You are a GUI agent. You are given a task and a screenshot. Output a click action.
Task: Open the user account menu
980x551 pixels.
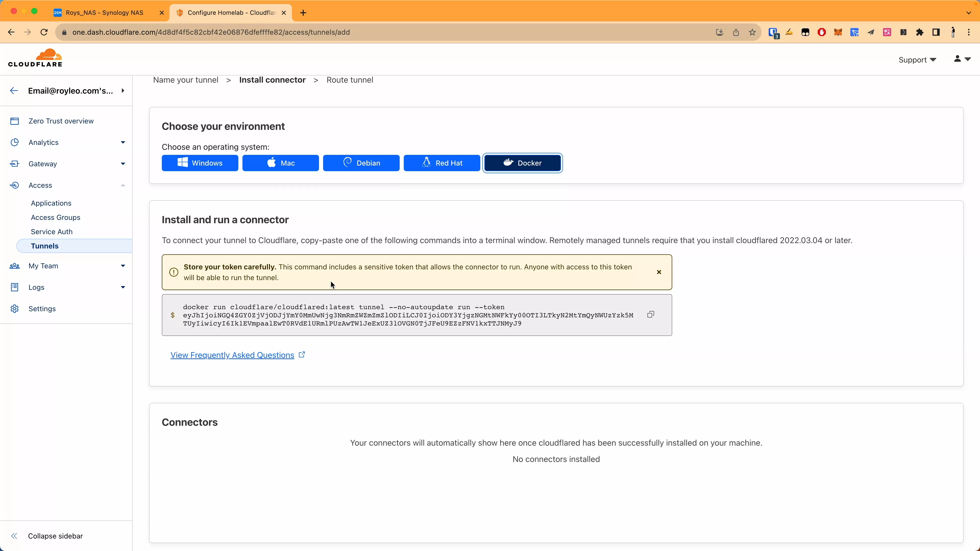[962, 59]
